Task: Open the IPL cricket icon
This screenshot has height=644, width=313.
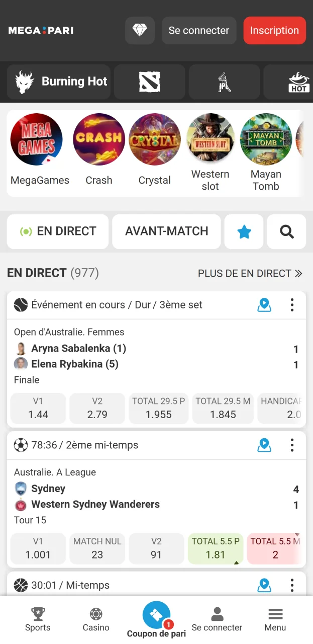Action: click(x=224, y=82)
